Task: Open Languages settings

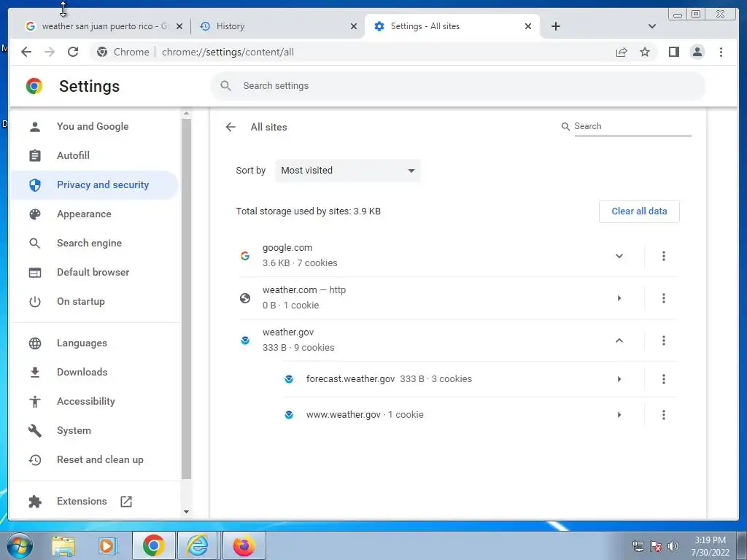Action: (94, 343)
